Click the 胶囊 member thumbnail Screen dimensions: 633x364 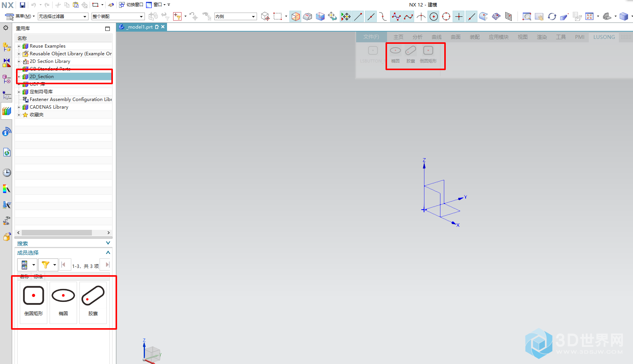coord(93,303)
